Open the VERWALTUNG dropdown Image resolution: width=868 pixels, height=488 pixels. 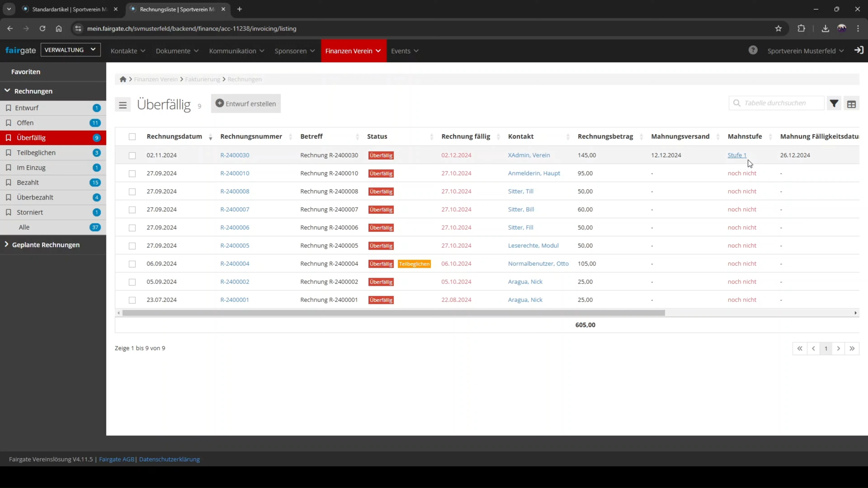(x=71, y=50)
